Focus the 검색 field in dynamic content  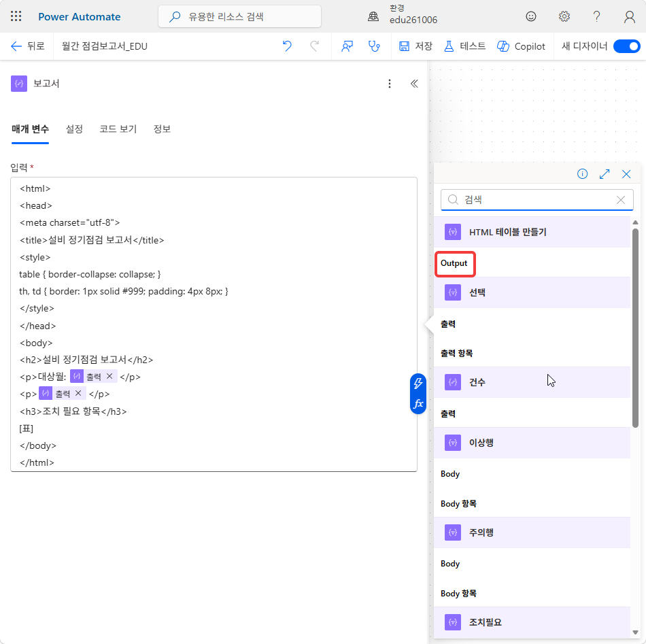click(536, 200)
